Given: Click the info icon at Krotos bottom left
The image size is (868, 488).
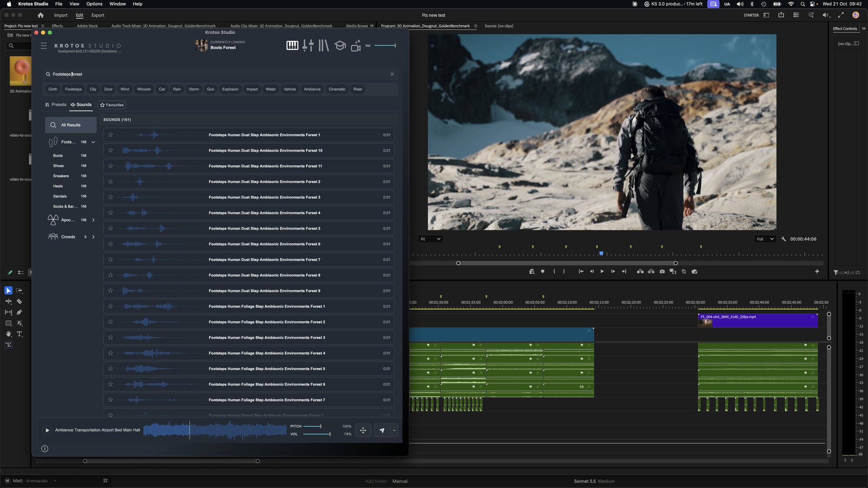Looking at the screenshot, I should 45,449.
